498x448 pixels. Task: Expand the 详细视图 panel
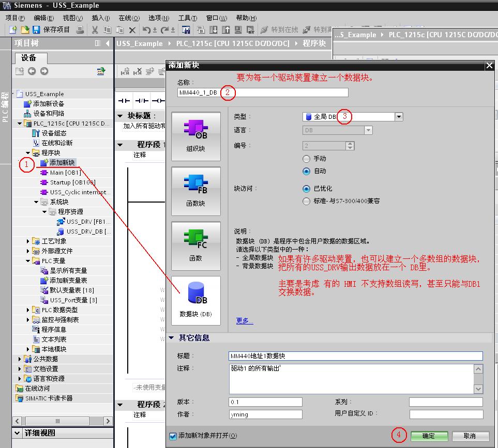(x=17, y=433)
